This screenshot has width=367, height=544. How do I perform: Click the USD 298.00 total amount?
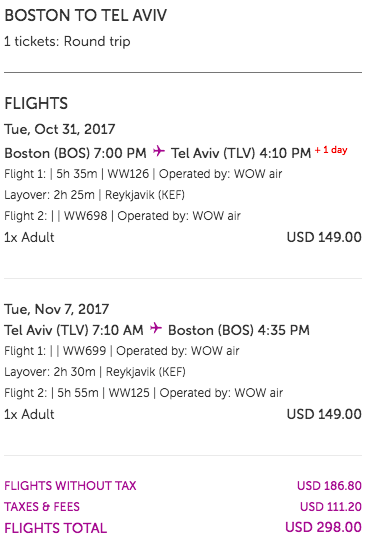point(323,527)
